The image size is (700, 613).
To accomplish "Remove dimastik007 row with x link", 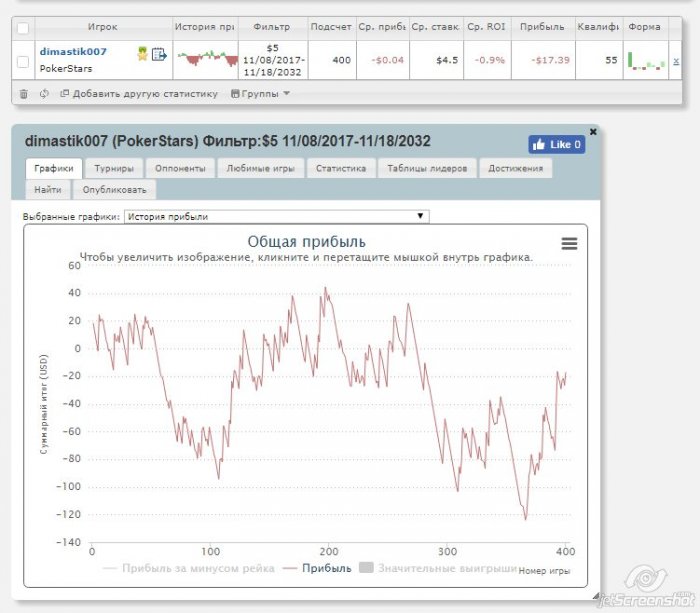I will pos(676,62).
